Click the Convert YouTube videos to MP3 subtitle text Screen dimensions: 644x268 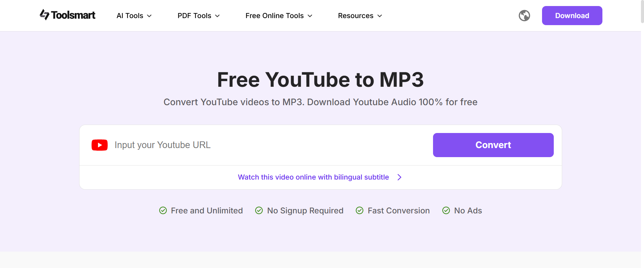tap(320, 102)
